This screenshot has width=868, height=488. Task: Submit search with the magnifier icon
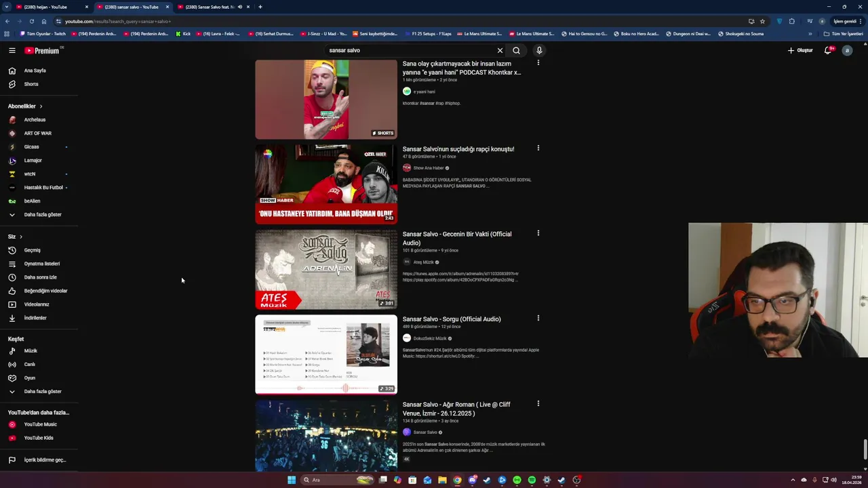[516, 50]
